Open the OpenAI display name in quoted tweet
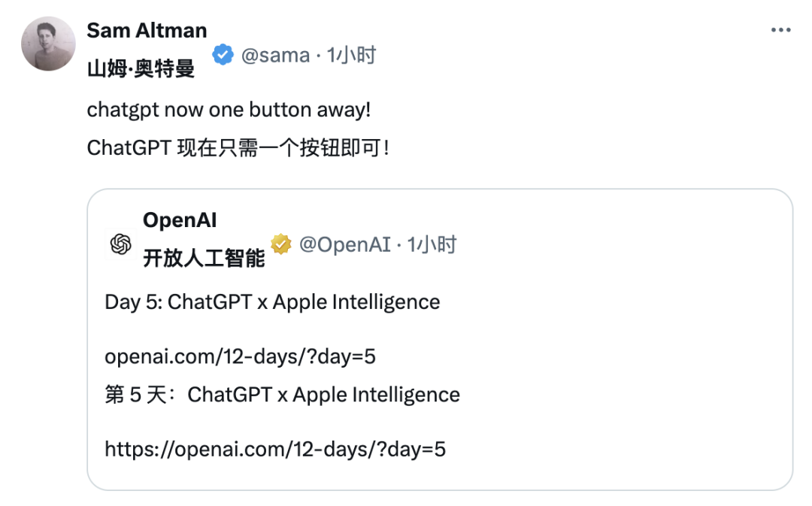 pos(180,220)
